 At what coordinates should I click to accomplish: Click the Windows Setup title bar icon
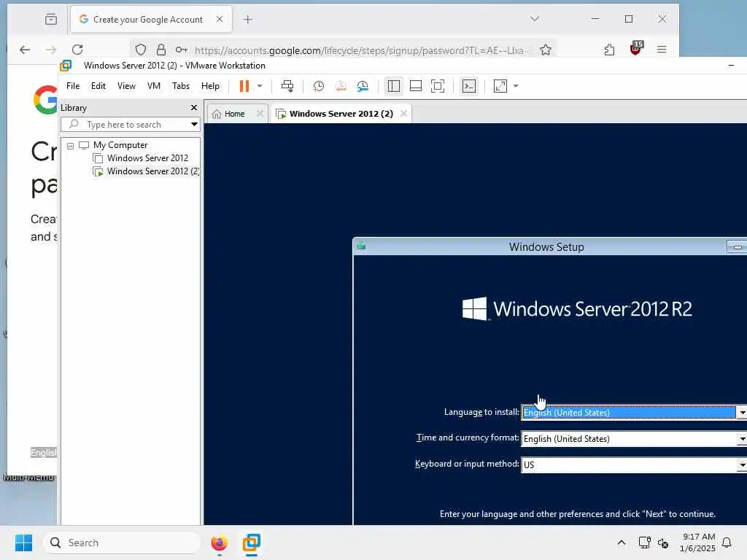point(361,246)
